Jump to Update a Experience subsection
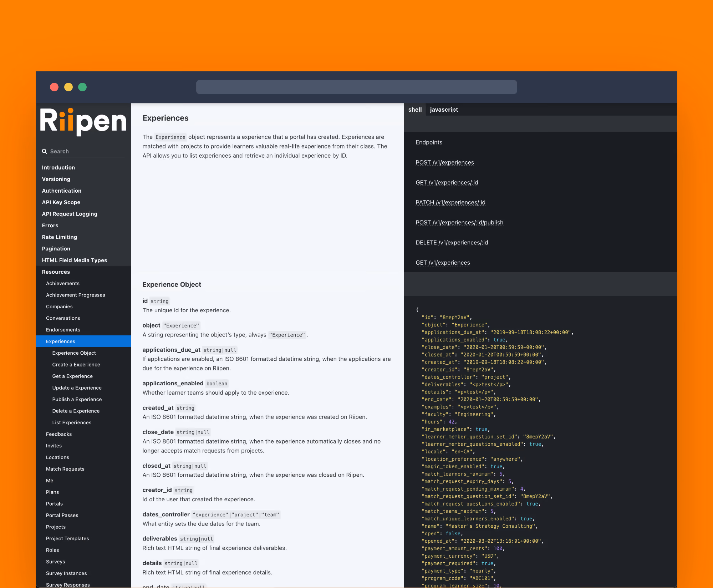Screen dimensions: 713x588 pos(77,388)
